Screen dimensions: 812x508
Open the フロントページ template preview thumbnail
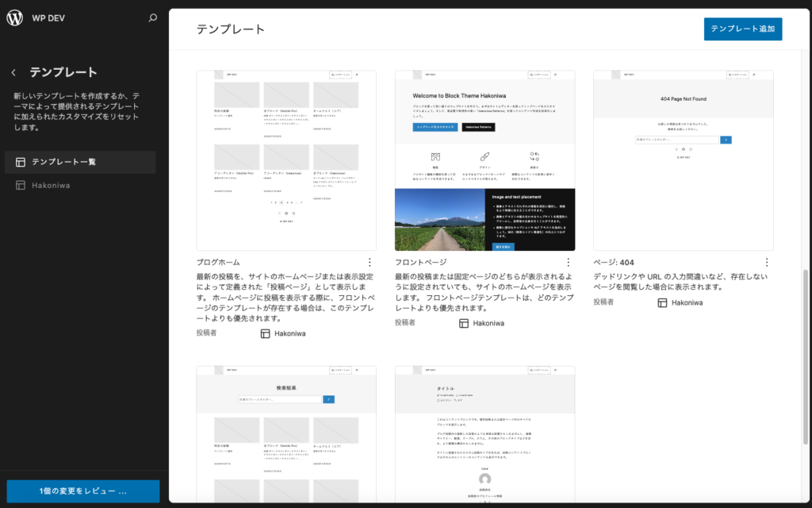coord(485,160)
